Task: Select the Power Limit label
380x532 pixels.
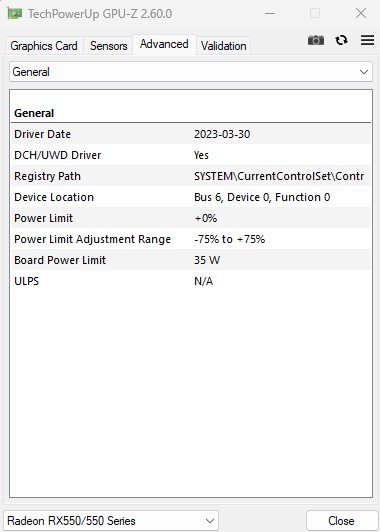Action: [43, 218]
